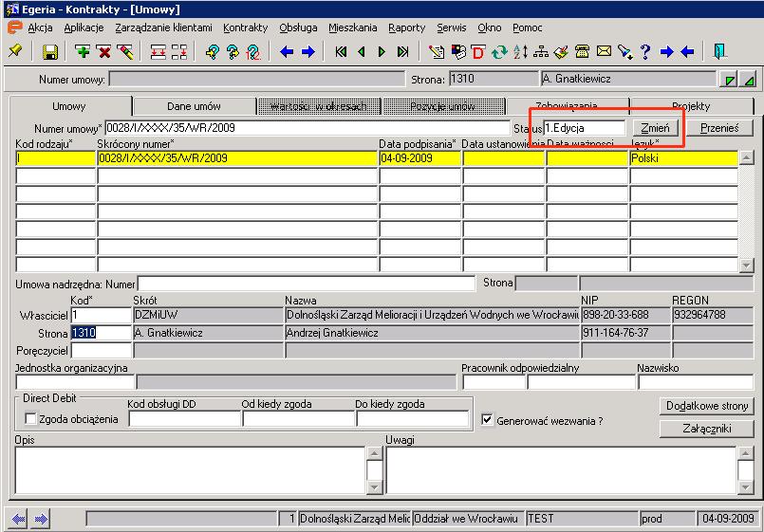Click the yellow envelope mail icon

pos(604,50)
